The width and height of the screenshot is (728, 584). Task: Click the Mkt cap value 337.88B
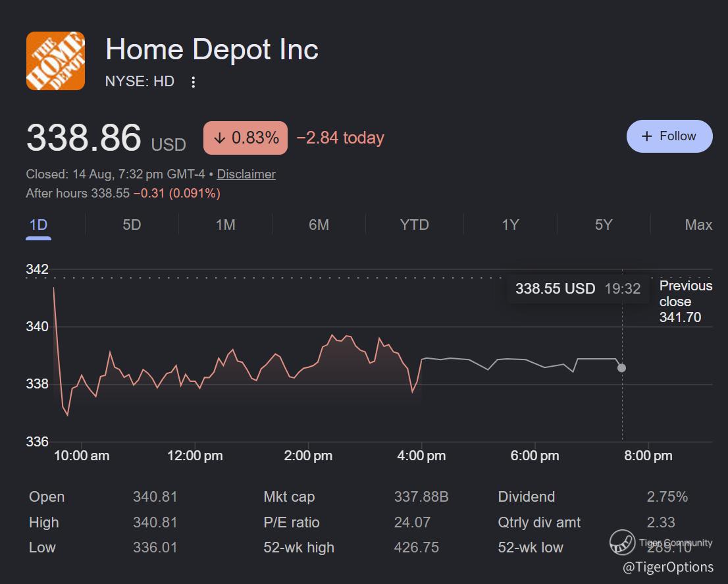[421, 496]
